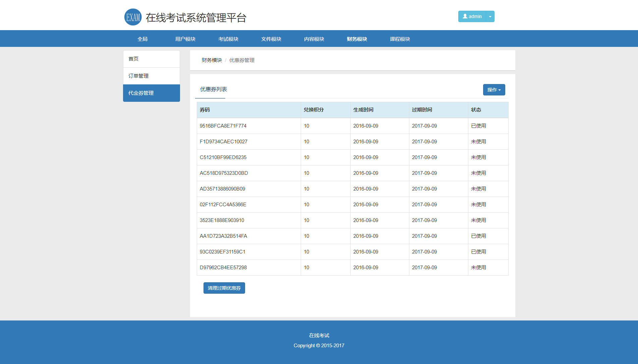Viewport: 638px width, 364px height.
Task: Click the EXAM logo icon
Action: point(133,17)
